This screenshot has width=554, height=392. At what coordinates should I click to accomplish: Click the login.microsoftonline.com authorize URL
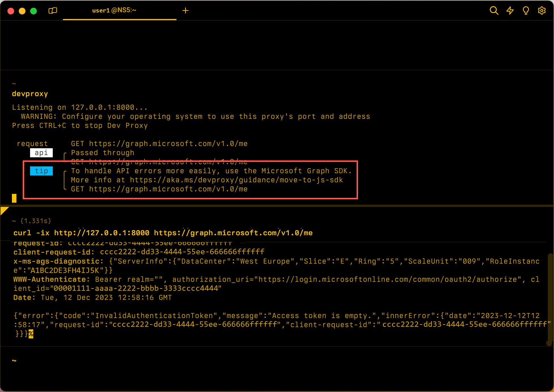click(x=387, y=279)
